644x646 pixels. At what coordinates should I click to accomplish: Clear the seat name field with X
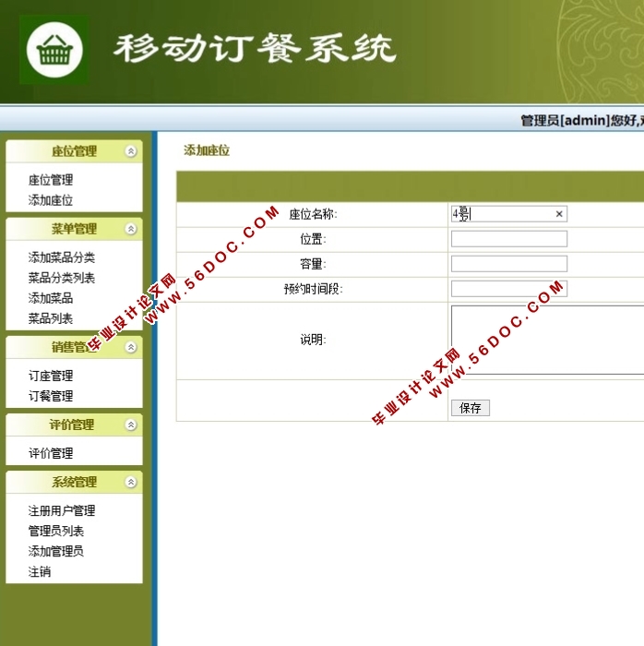(x=558, y=214)
